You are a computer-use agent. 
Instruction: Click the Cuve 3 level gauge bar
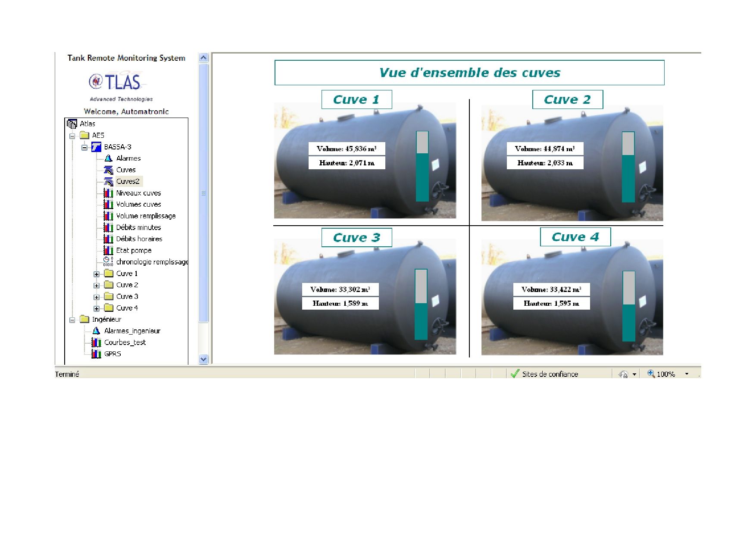coord(421,304)
